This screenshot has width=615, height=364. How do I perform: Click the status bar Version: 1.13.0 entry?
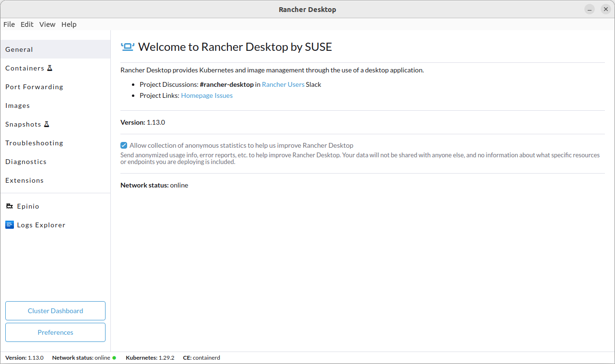pos(24,358)
